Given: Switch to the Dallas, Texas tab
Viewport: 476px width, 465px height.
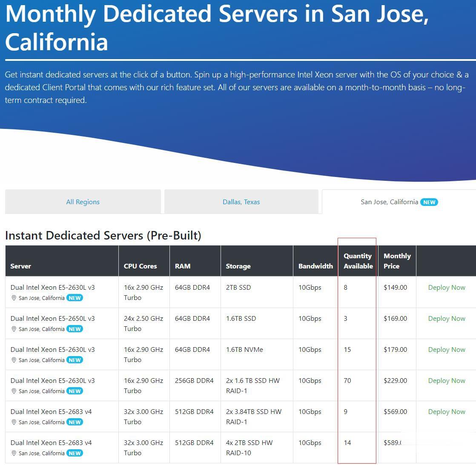Looking at the screenshot, I should [241, 202].
